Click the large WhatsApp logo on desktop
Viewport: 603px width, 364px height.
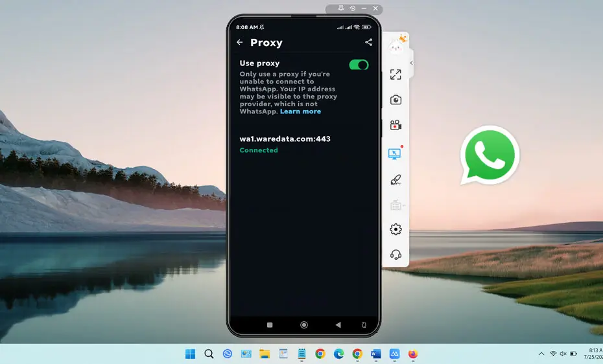[x=490, y=155]
